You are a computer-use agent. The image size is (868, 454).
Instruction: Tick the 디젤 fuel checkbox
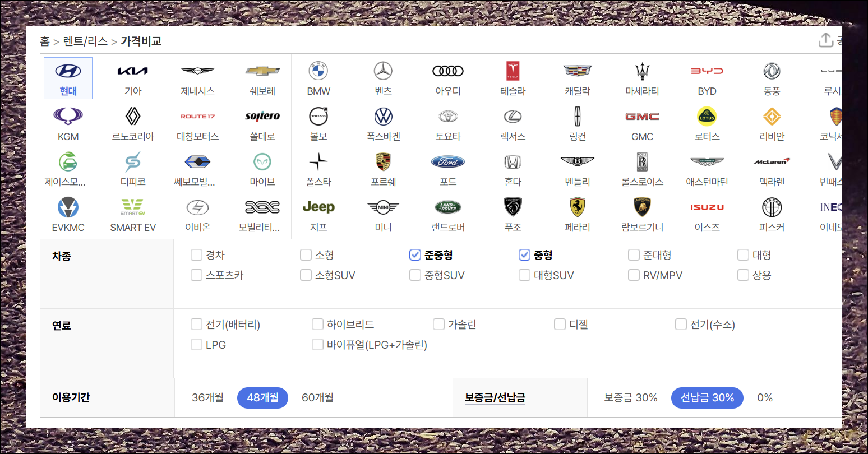[560, 325]
